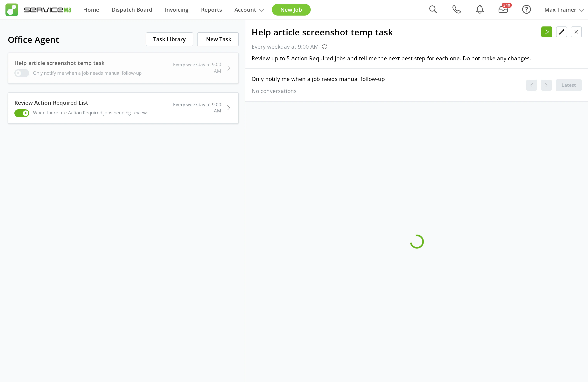Open search

(433, 9)
